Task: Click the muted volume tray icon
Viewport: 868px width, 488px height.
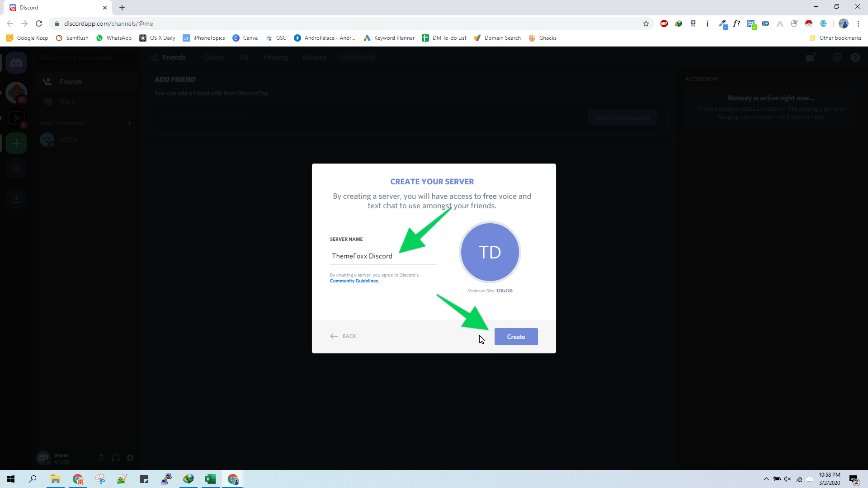Action: (788, 479)
